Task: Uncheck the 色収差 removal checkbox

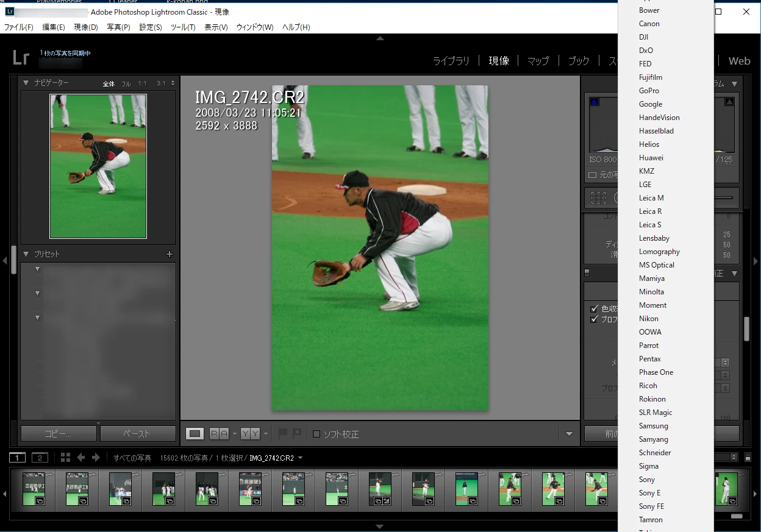Action: pyautogui.click(x=595, y=309)
